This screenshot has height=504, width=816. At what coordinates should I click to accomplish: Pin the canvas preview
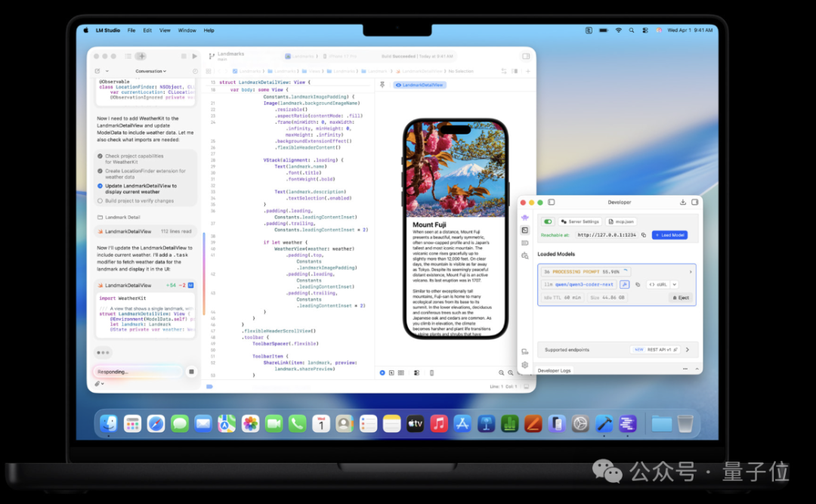pos(382,85)
